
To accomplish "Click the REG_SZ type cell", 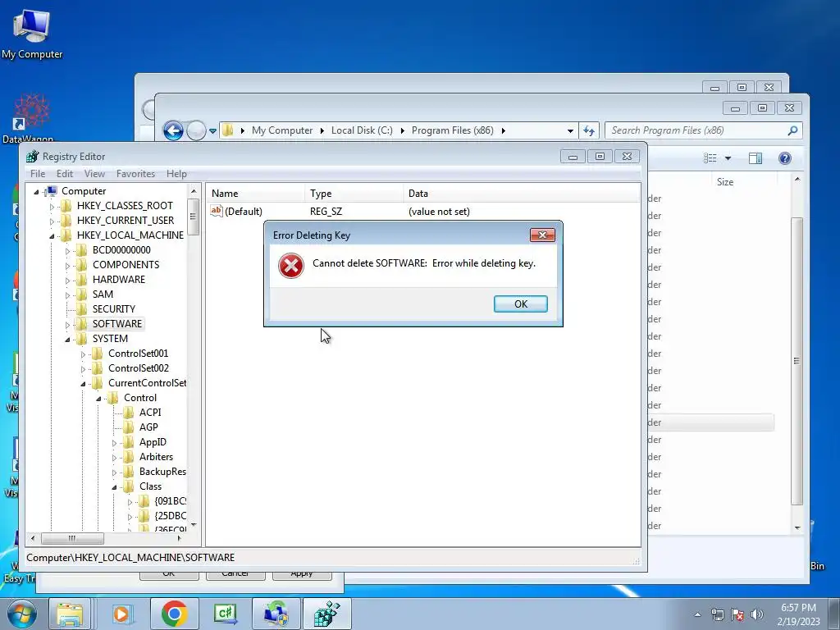I will pos(326,212).
